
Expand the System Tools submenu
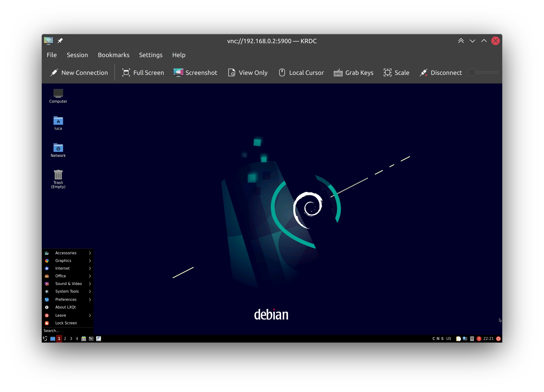pyautogui.click(x=68, y=291)
